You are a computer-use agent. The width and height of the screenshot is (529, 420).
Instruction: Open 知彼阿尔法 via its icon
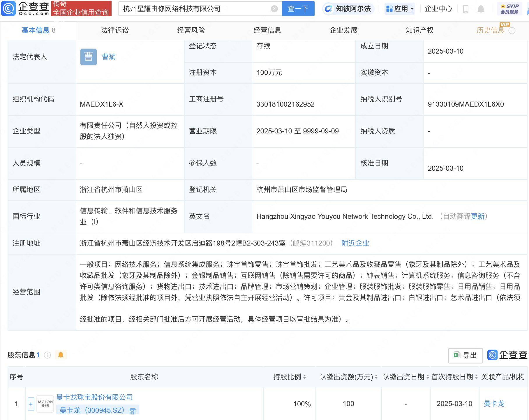click(329, 9)
